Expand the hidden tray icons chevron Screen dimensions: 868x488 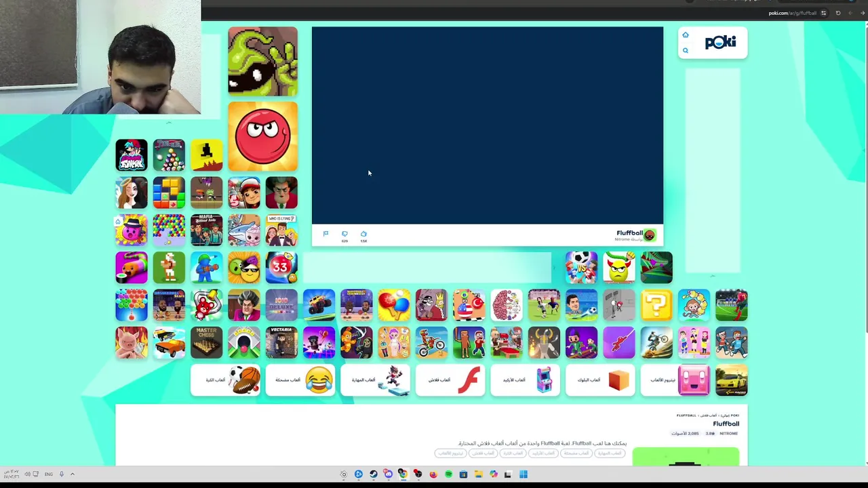[x=73, y=474]
